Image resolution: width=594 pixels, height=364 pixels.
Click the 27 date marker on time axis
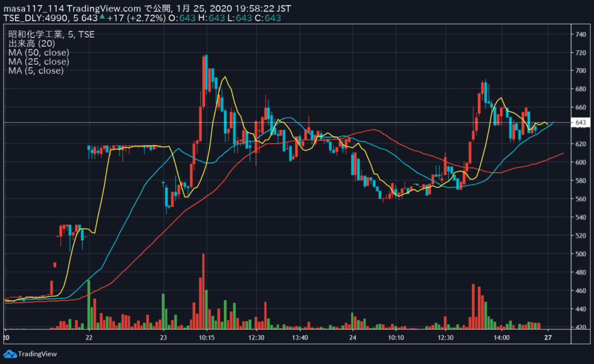click(548, 337)
